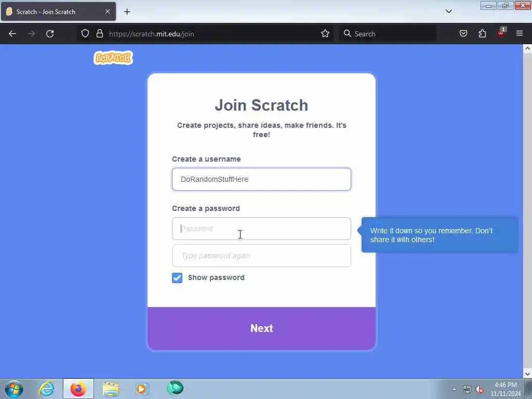Click the Join Scratch heading
Viewport: 532px width, 399px height.
coord(261,105)
